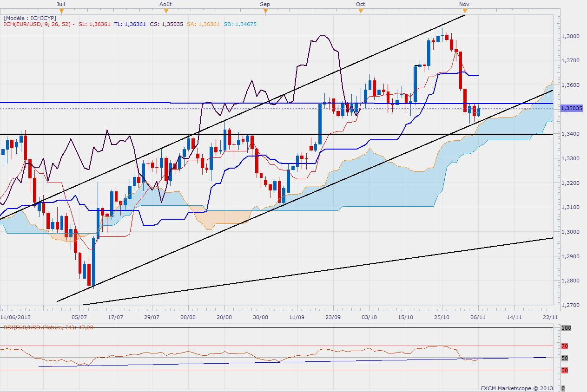Screen dimensions: 587x392
Task: Click the 1,2800 price axis label
Action: (569, 281)
